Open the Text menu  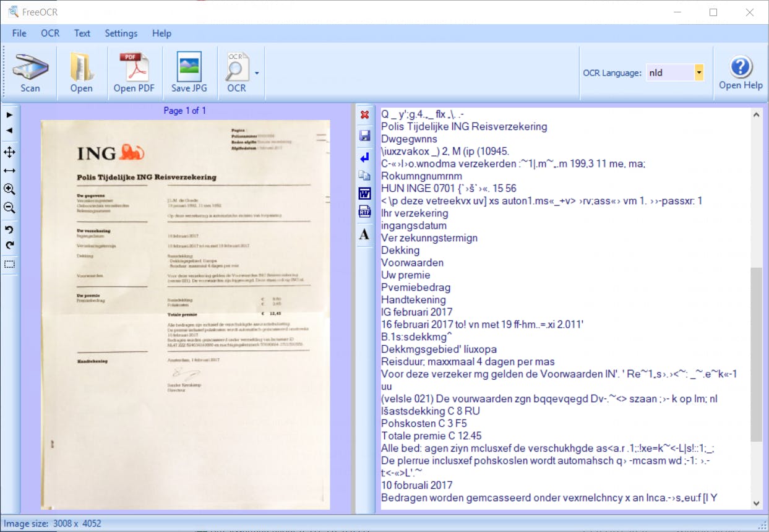point(82,33)
